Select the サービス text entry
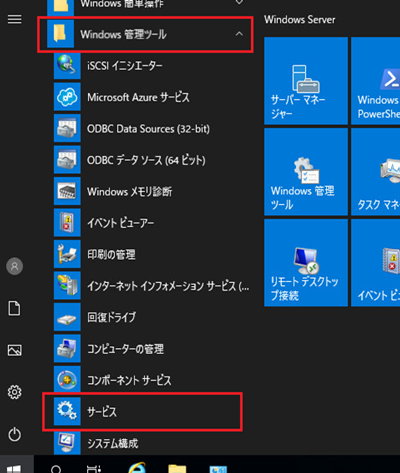This screenshot has height=473, width=400. click(x=102, y=412)
